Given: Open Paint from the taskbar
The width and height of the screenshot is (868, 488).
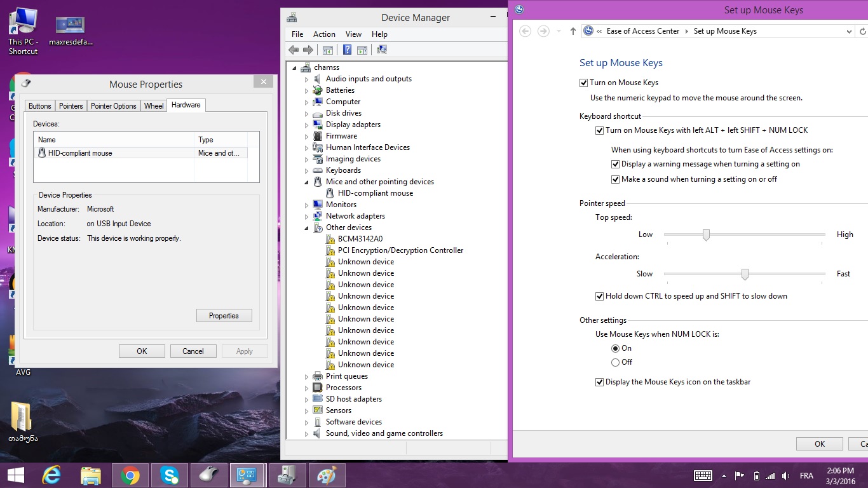Looking at the screenshot, I should pyautogui.click(x=327, y=475).
